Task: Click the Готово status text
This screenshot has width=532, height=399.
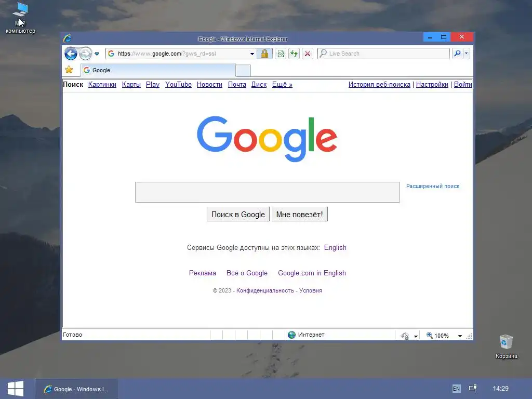Action: click(73, 335)
